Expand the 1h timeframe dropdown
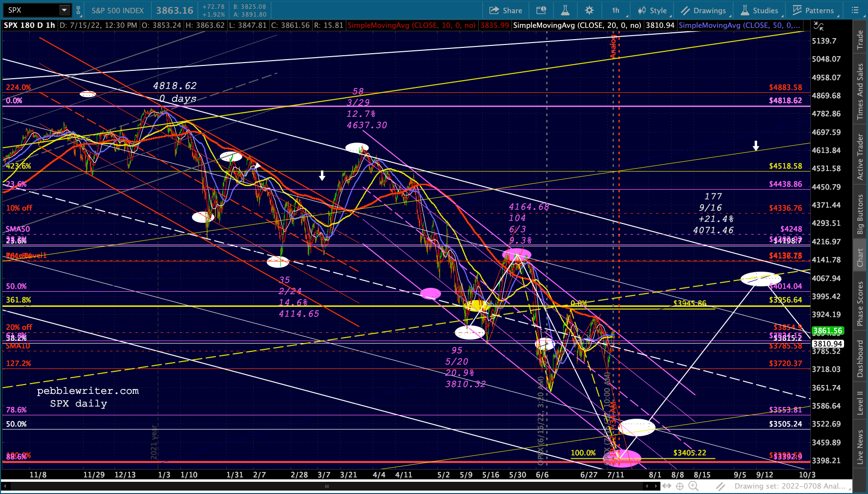The image size is (868, 494). pyautogui.click(x=615, y=10)
